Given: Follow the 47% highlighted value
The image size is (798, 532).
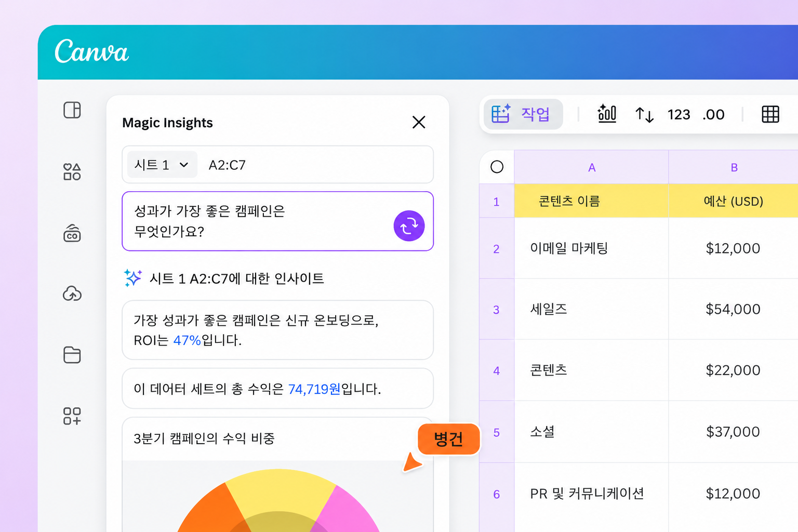Looking at the screenshot, I should 187,340.
